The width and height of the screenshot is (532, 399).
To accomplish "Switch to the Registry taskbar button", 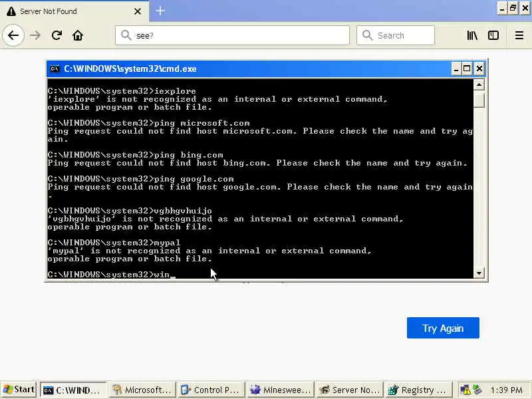I will pyautogui.click(x=418, y=390).
